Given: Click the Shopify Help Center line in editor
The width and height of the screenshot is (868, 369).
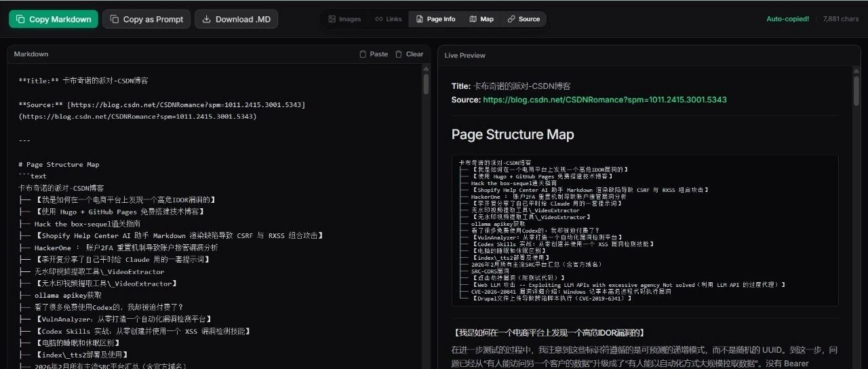Looking at the screenshot, I should tap(171, 235).
